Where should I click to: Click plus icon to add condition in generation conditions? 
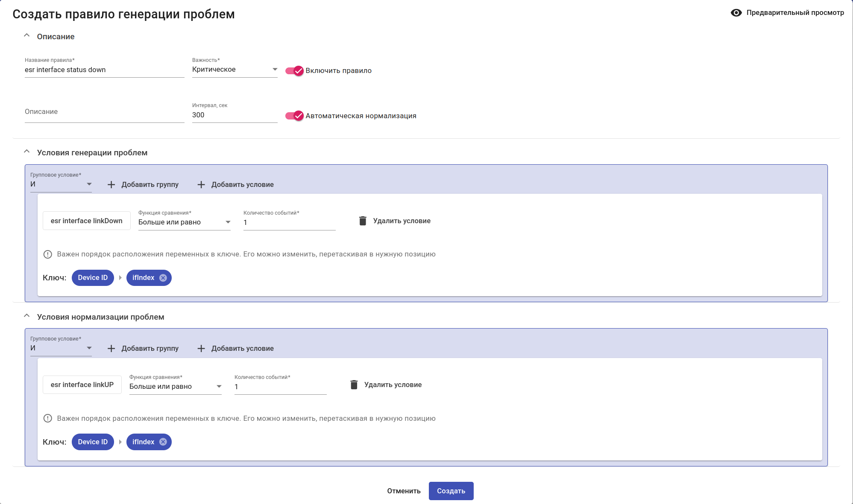201,184
